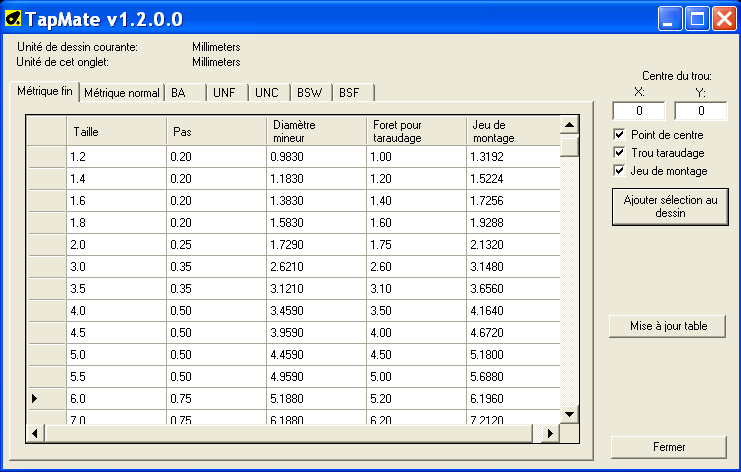The height and width of the screenshot is (472, 741).
Task: Open the Métrique normal tab
Action: click(121, 93)
